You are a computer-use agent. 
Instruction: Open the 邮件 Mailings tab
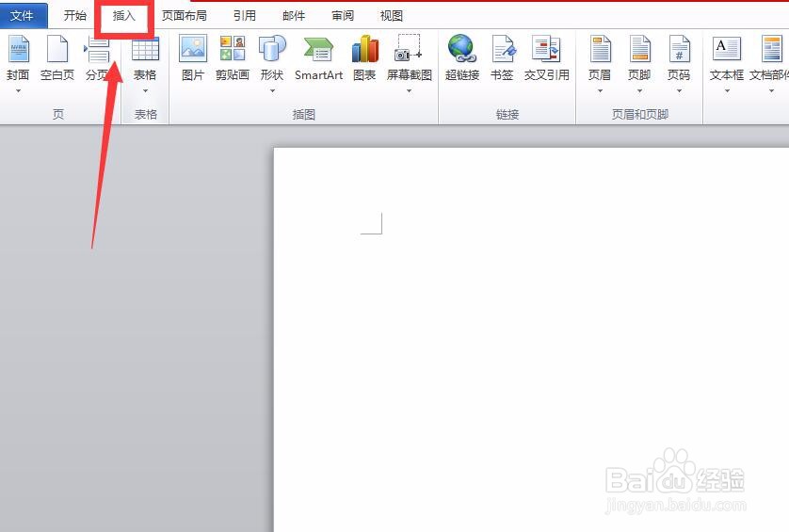(x=294, y=16)
